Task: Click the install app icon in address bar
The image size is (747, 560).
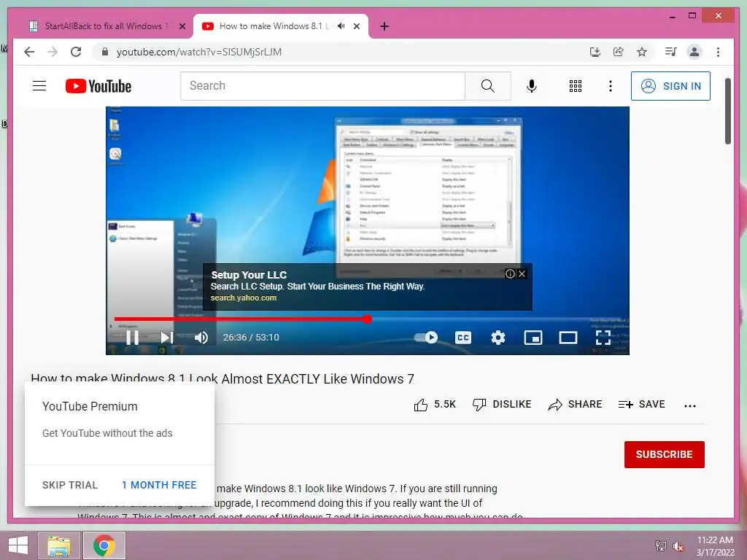Action: pyautogui.click(x=595, y=52)
